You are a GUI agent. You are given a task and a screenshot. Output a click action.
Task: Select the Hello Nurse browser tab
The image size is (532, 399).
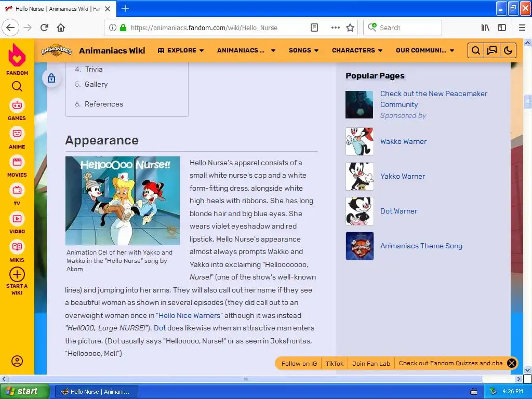[58, 9]
